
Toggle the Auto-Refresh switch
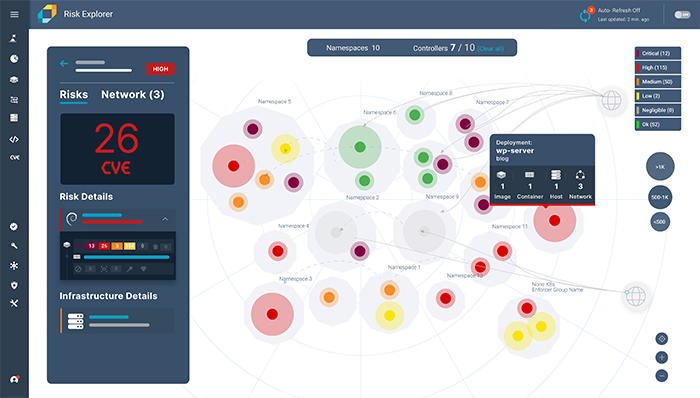click(682, 15)
